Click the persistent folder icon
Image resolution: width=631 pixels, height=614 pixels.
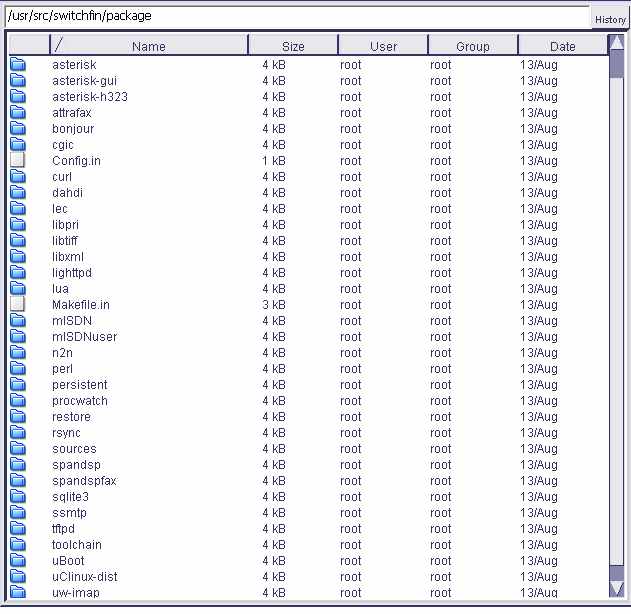(18, 384)
